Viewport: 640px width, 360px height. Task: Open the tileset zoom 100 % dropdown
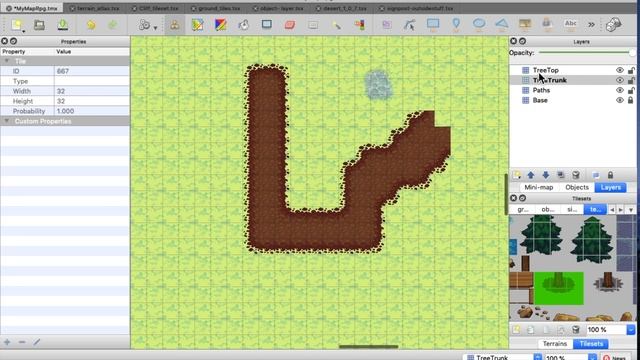coord(631,329)
